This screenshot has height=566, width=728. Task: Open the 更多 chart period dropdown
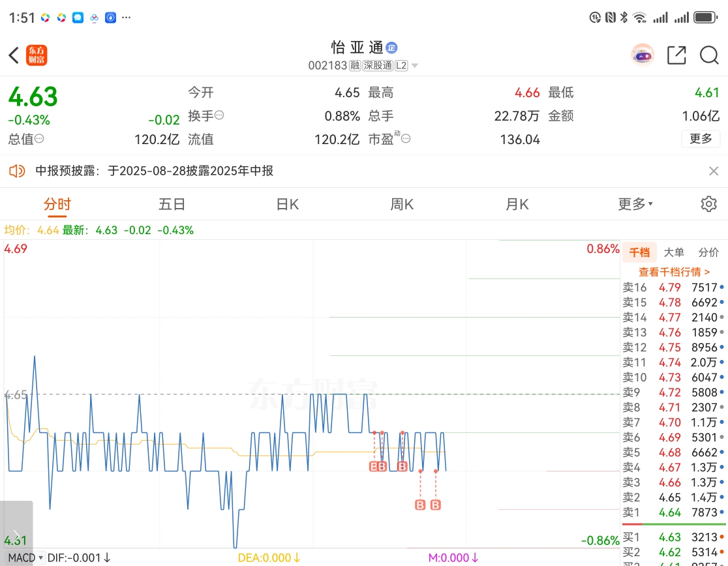coord(635,204)
